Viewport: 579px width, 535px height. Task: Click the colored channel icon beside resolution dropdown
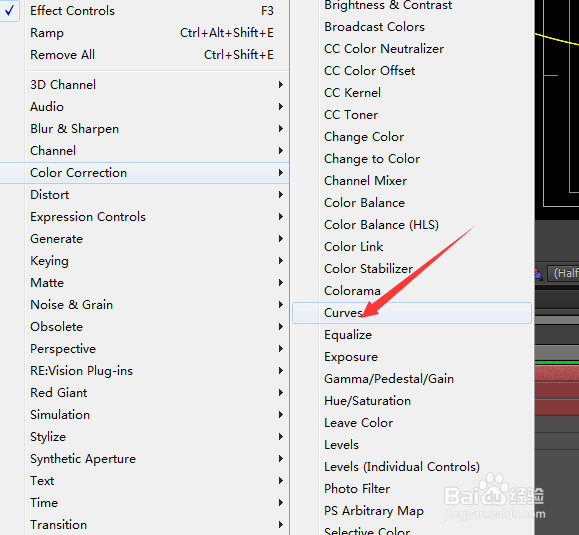pyautogui.click(x=538, y=274)
